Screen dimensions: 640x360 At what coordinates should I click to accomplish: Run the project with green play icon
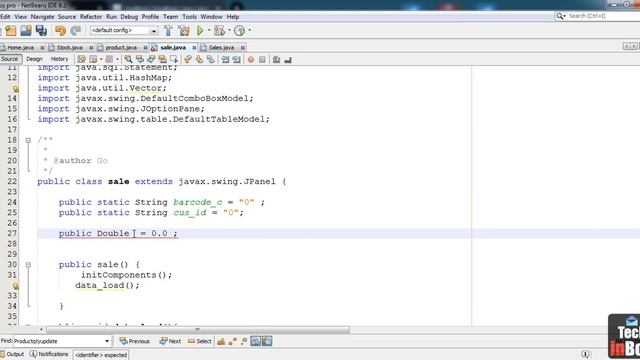[x=200, y=31]
